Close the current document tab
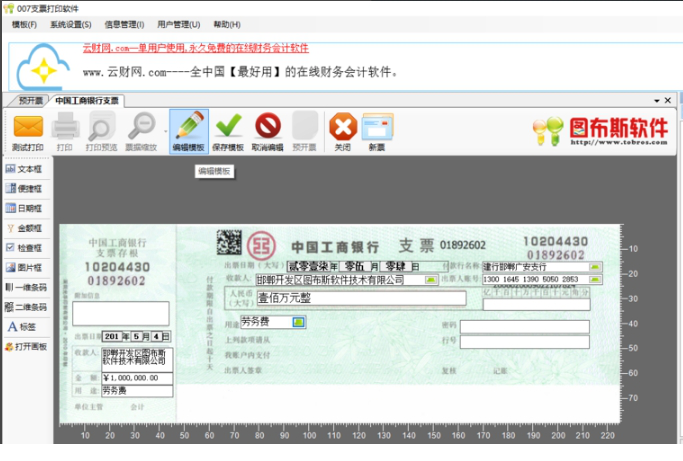This screenshot has height=461, width=683. (x=668, y=101)
